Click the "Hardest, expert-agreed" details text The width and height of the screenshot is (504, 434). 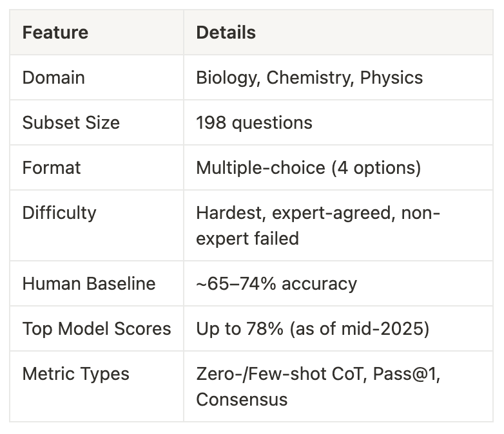295,213
